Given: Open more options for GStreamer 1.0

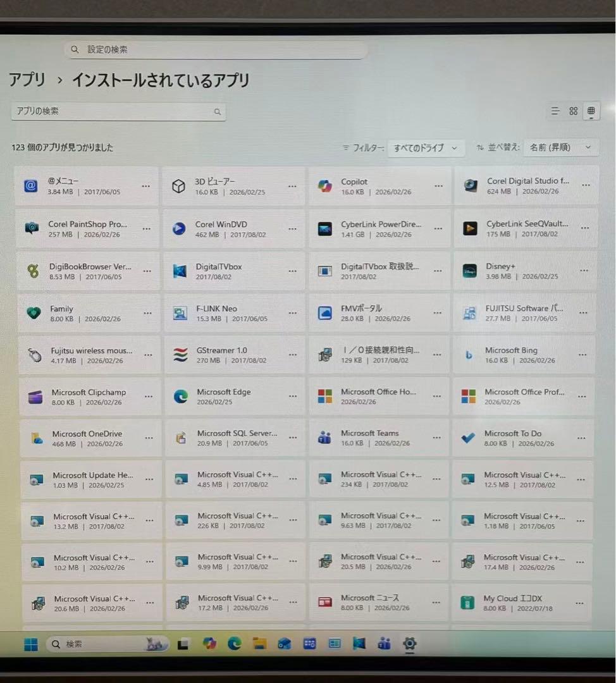Looking at the screenshot, I should pyautogui.click(x=293, y=355).
